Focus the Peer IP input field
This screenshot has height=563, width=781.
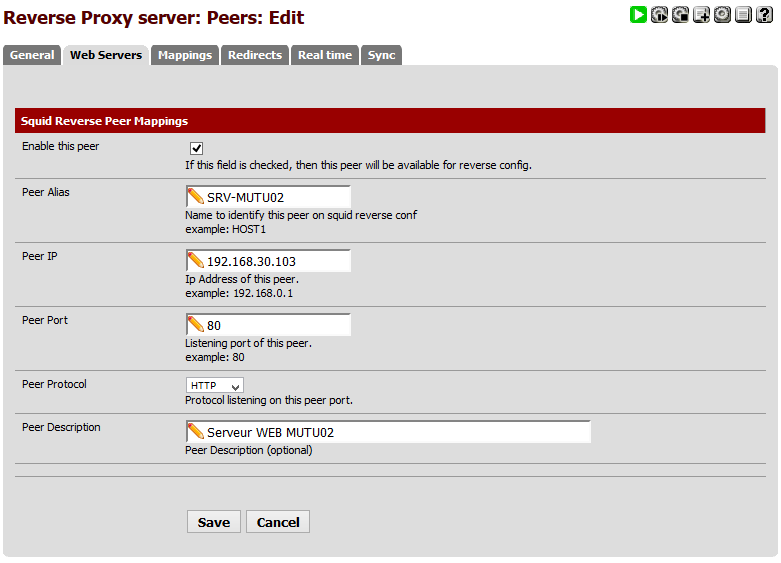[x=268, y=261]
